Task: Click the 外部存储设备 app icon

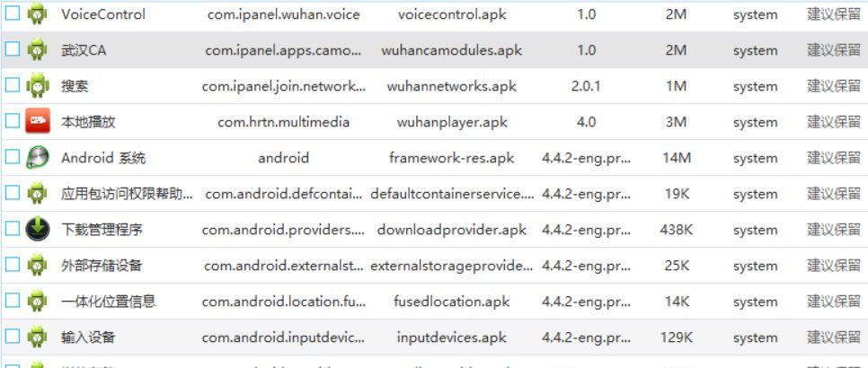Action: click(x=37, y=265)
